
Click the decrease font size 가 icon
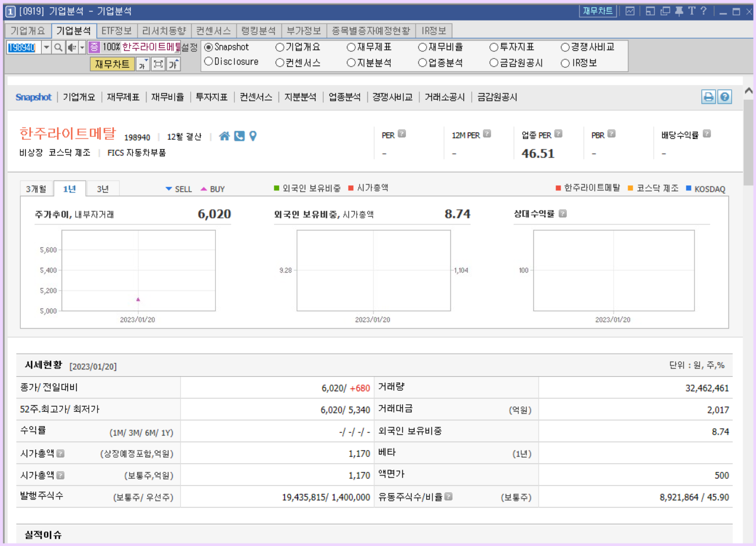coord(143,64)
